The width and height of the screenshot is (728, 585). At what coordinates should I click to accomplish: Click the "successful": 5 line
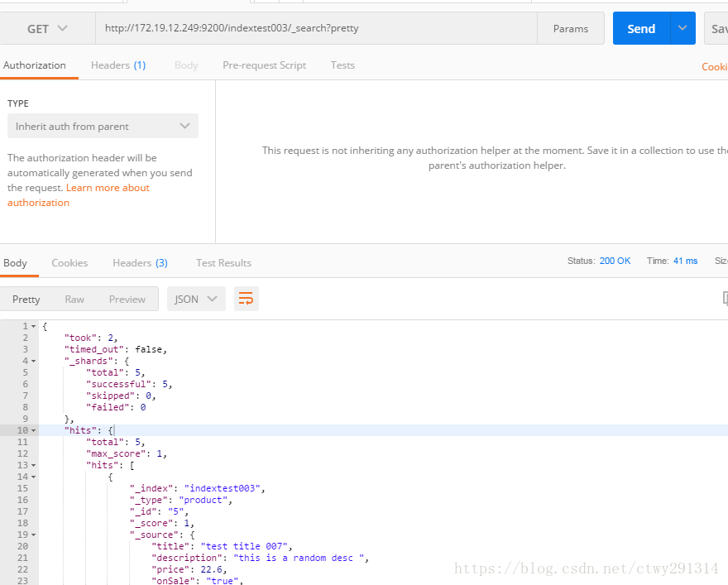(x=129, y=385)
